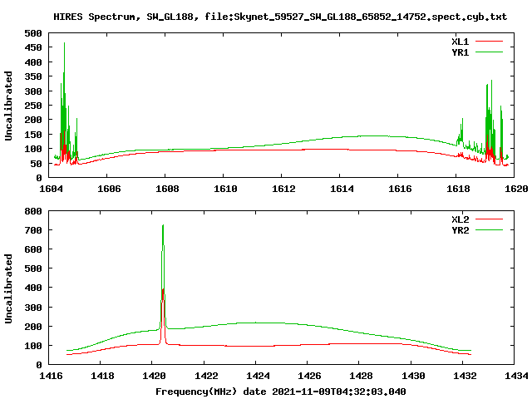The image size is (532, 399).
Task: Click the 1616 x-axis tick label
Action: 400,189
